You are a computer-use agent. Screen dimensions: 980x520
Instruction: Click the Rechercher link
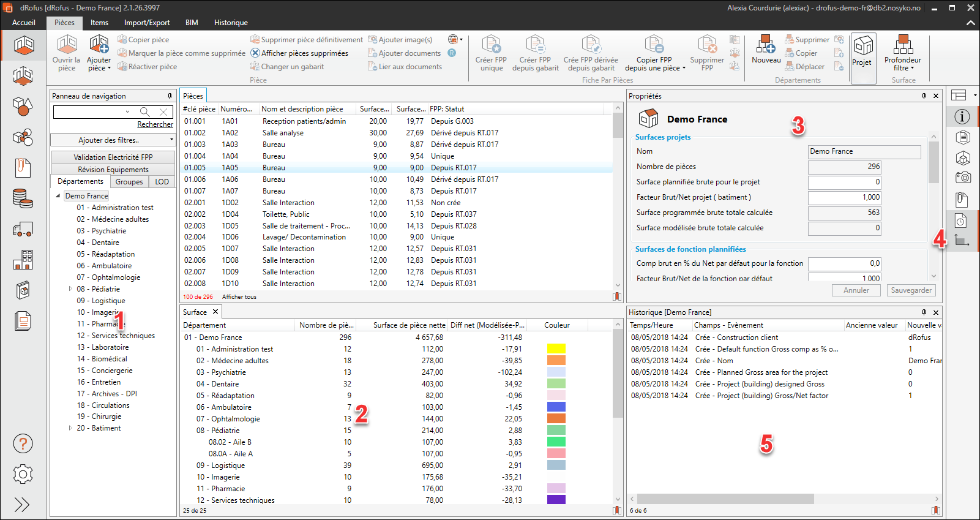155,124
